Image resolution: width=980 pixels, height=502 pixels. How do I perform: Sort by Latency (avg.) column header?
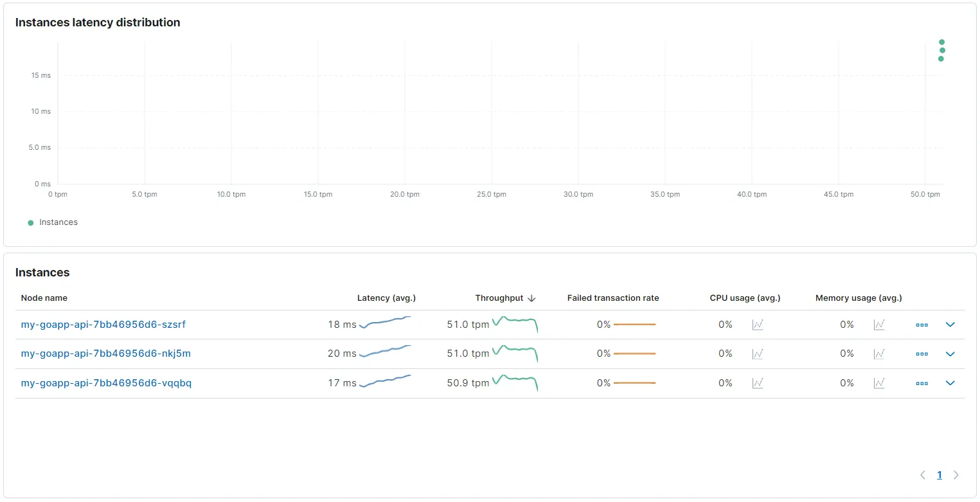(386, 298)
